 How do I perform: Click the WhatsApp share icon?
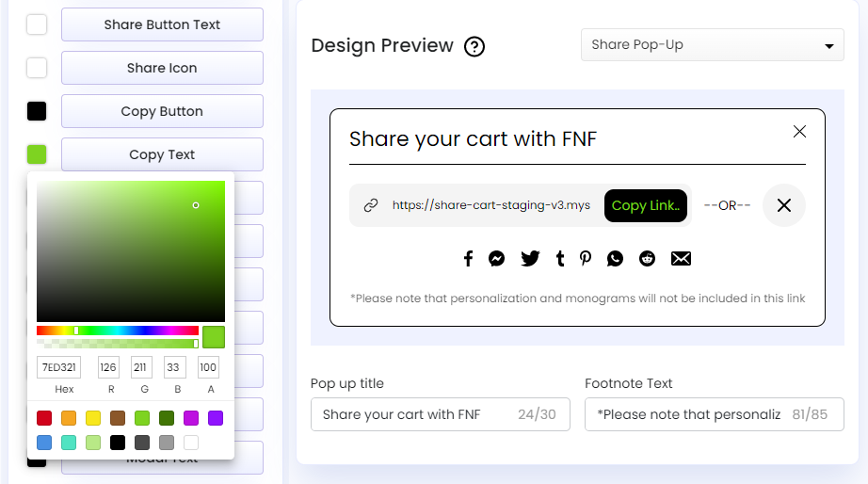(x=615, y=259)
